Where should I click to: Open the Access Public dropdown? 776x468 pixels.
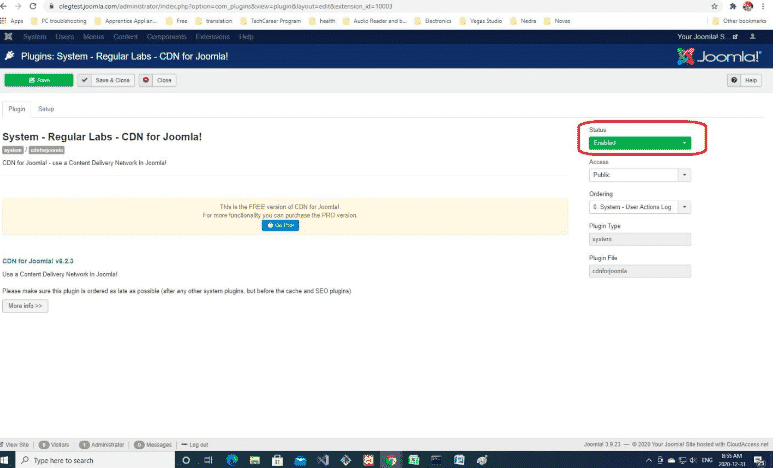point(639,175)
